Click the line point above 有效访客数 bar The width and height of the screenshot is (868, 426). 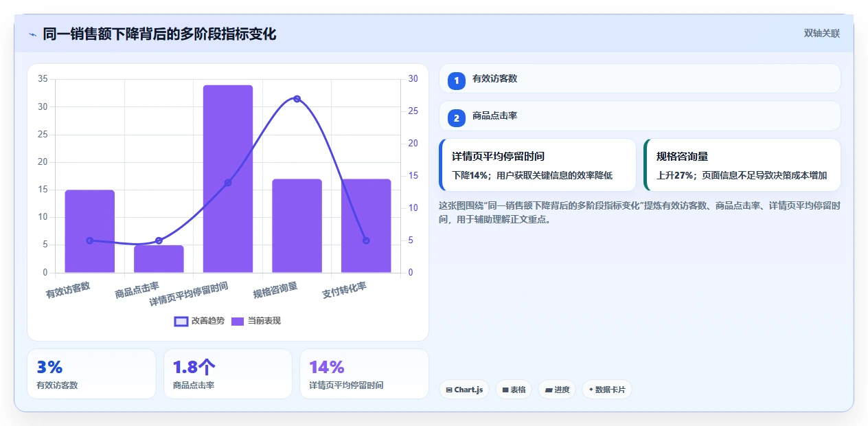click(90, 240)
